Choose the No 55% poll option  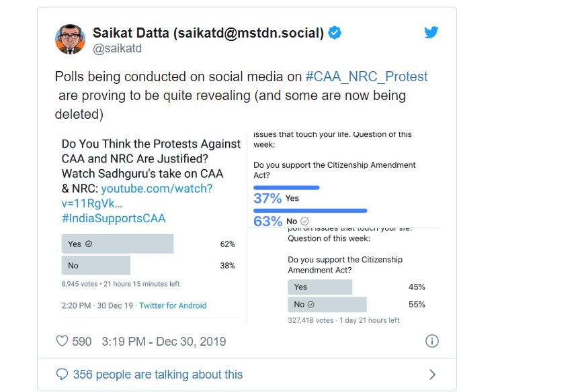pos(327,305)
